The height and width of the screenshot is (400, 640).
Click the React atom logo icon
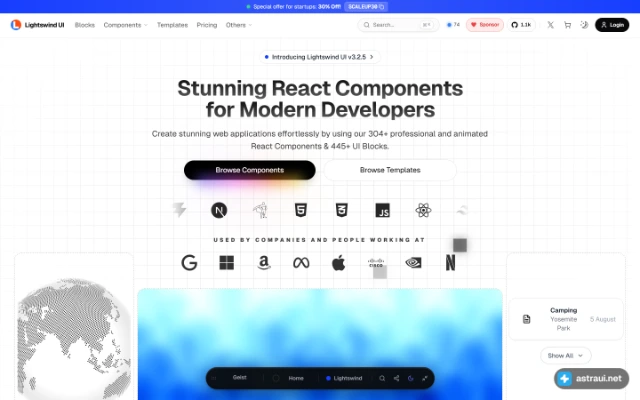tap(423, 211)
